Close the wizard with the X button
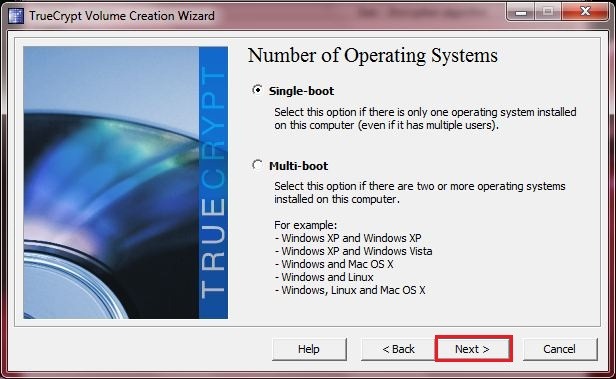This screenshot has height=379, width=616. coord(585,12)
